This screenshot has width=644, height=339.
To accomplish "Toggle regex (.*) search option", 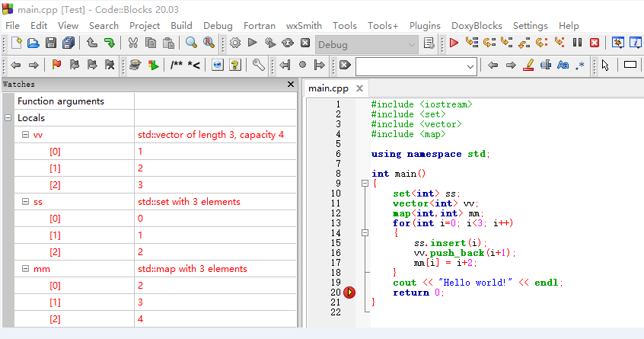I will point(580,66).
